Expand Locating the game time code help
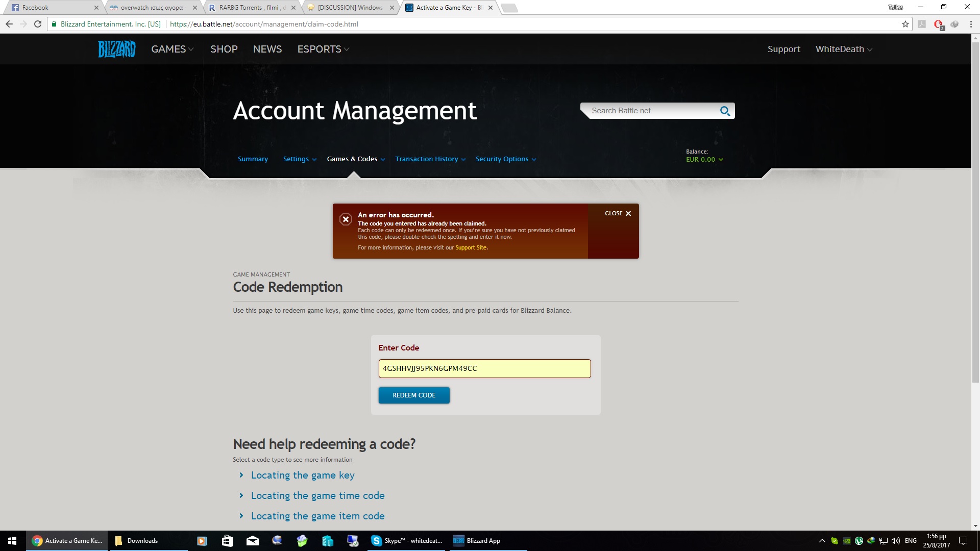980x551 pixels. (317, 496)
